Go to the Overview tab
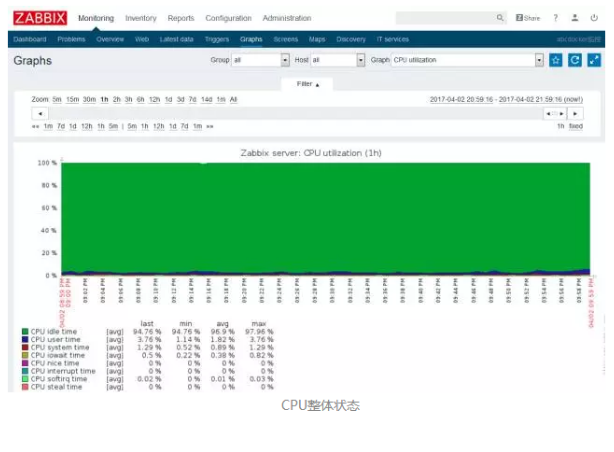This screenshot has height=452, width=614. [x=110, y=39]
